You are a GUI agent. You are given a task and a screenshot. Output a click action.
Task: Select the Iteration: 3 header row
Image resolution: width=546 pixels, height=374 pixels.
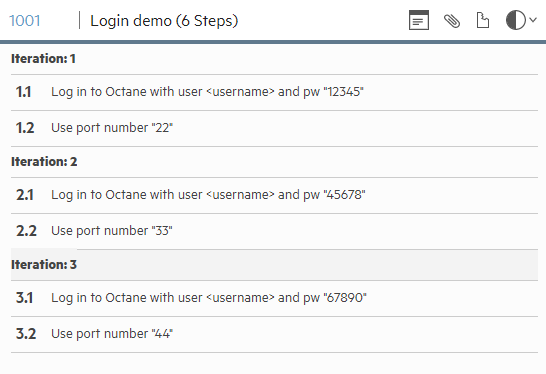274,265
